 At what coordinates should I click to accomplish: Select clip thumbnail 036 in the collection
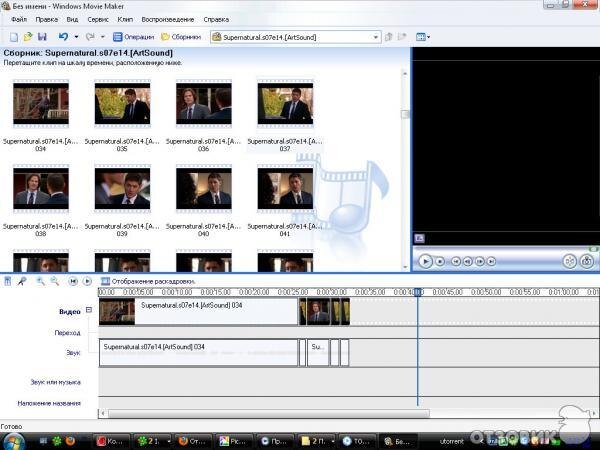pyautogui.click(x=204, y=104)
